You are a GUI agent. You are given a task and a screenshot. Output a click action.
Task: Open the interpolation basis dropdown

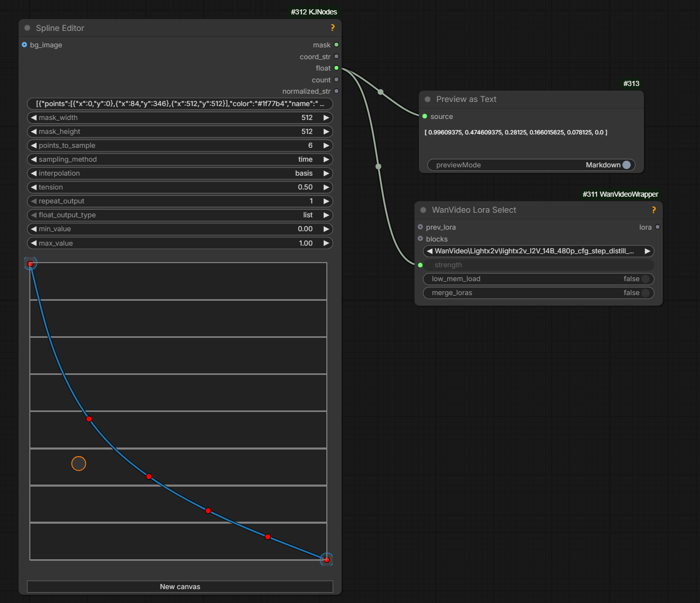point(180,174)
